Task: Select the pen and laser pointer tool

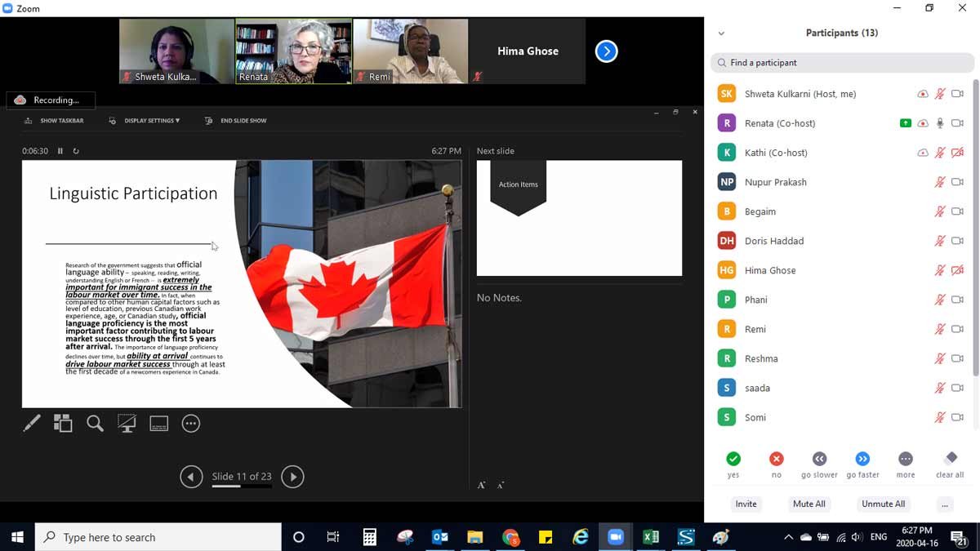Action: (32, 423)
